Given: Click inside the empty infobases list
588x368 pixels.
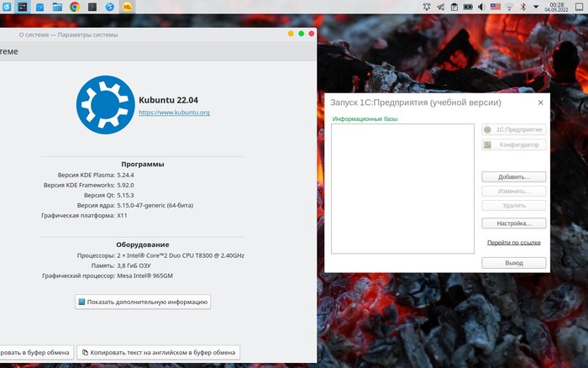Looking at the screenshot, I should click(x=402, y=189).
